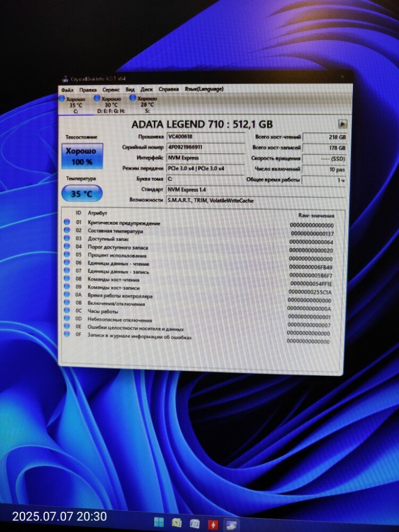Click the red lightning bolt taskbar icon
The height and width of the screenshot is (532, 399).
(213, 525)
